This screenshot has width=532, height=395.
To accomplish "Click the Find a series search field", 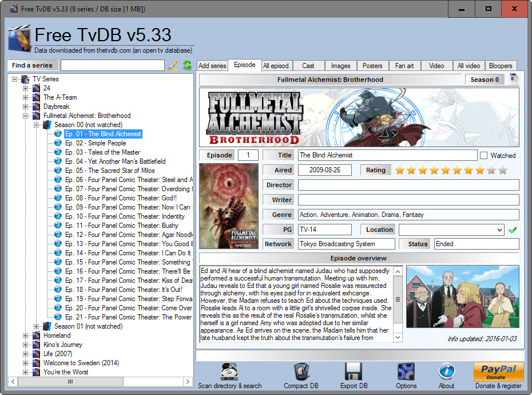I will (113, 65).
